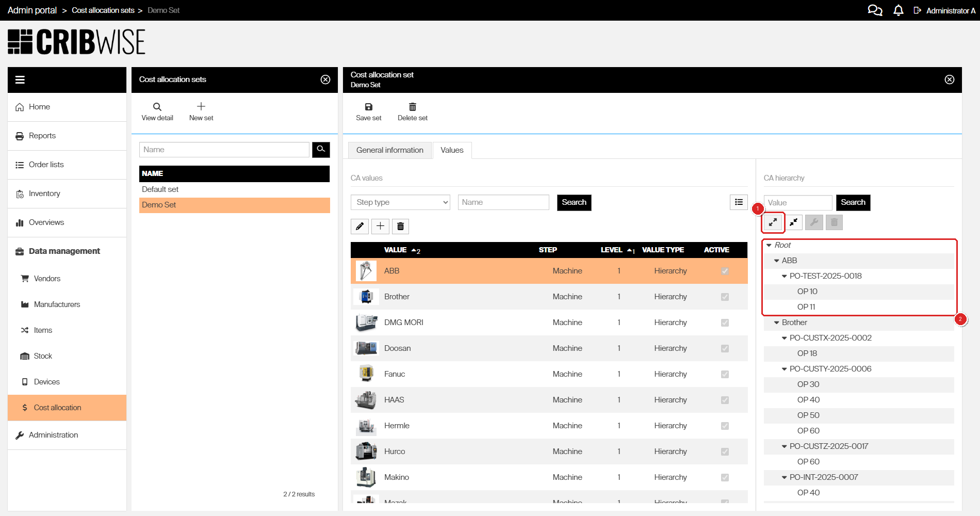Image resolution: width=980 pixels, height=516 pixels.
Task: Click Cost allocation sets breadcrumb link
Action: click(103, 10)
